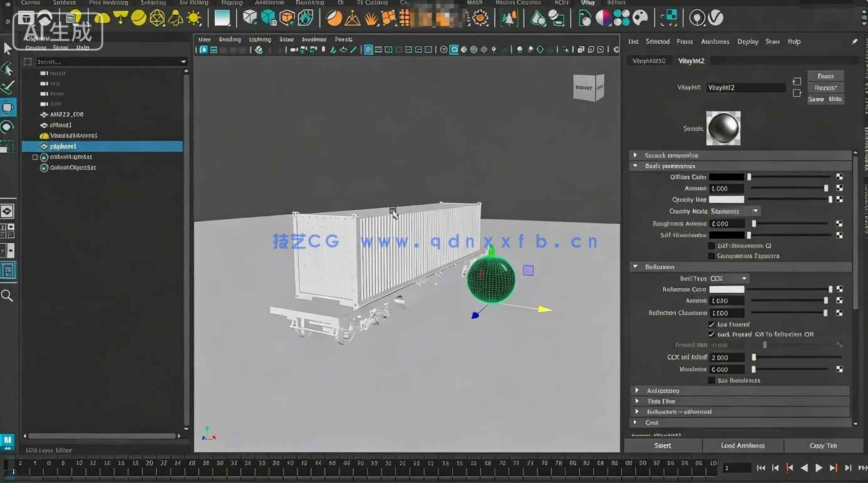Uncheck the Use Fresnel checkbox
Image resolution: width=868 pixels, height=483 pixels.
click(x=711, y=325)
